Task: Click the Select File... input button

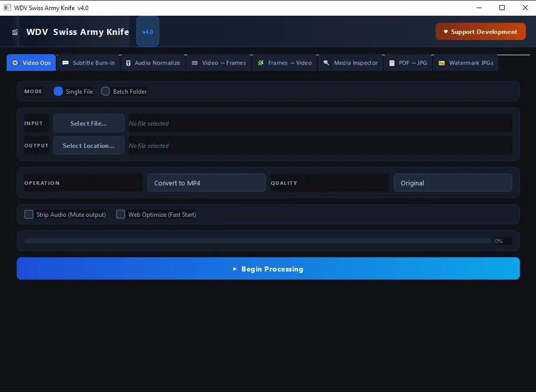Action: (x=89, y=123)
